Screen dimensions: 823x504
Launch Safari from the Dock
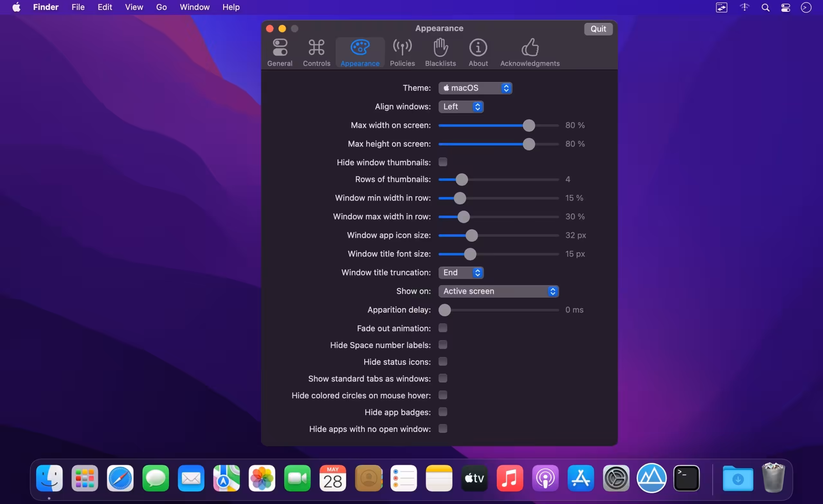point(120,478)
